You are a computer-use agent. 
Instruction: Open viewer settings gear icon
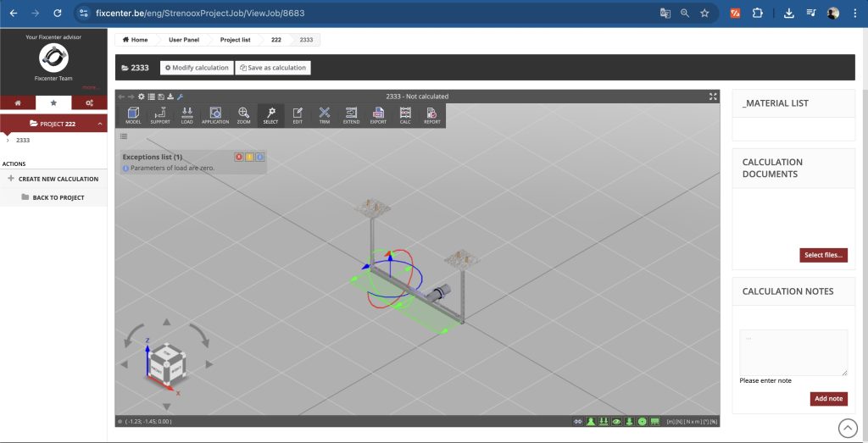click(142, 97)
